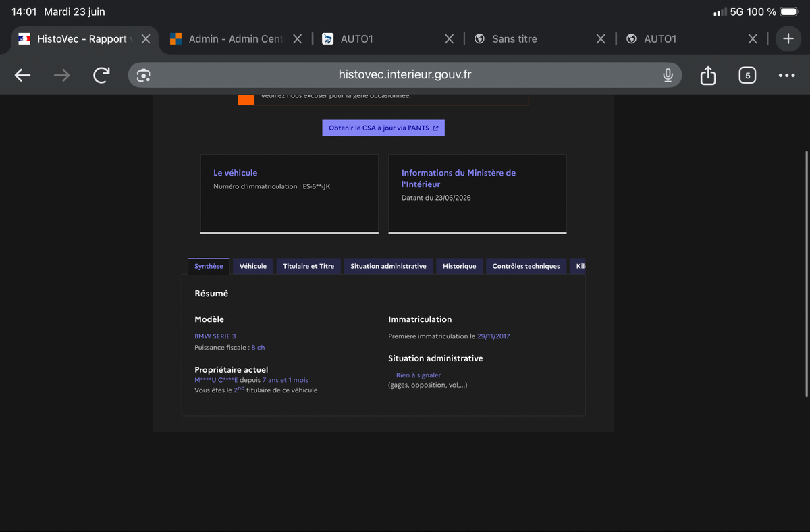The height and width of the screenshot is (532, 810).
Task: Open the share icon
Action: [707, 75]
